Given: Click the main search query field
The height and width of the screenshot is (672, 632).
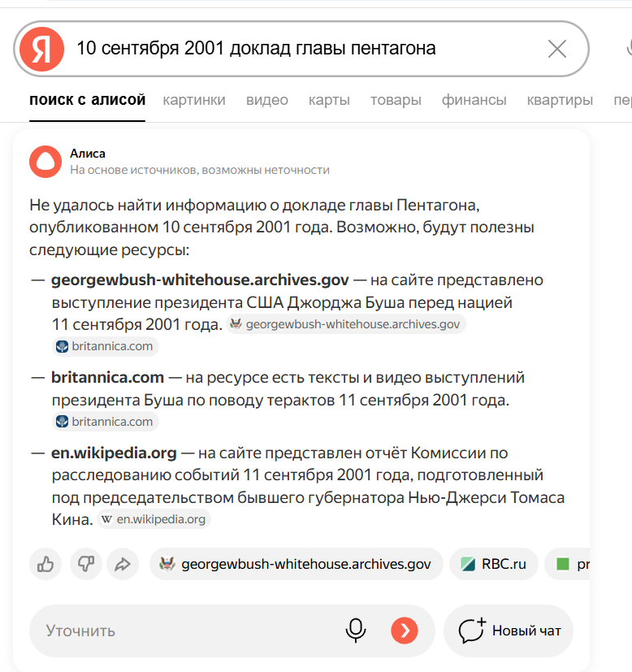Looking at the screenshot, I should click(301, 49).
